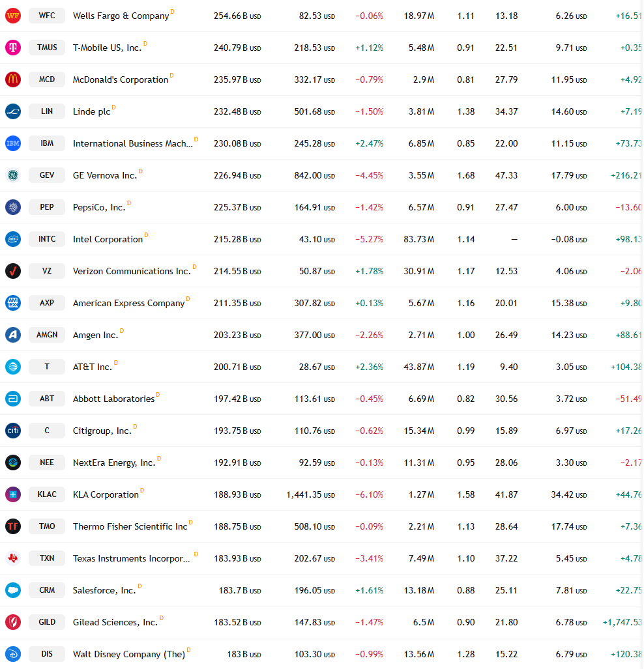
Task: Select the GILD ticker badge
Action: pos(47,622)
